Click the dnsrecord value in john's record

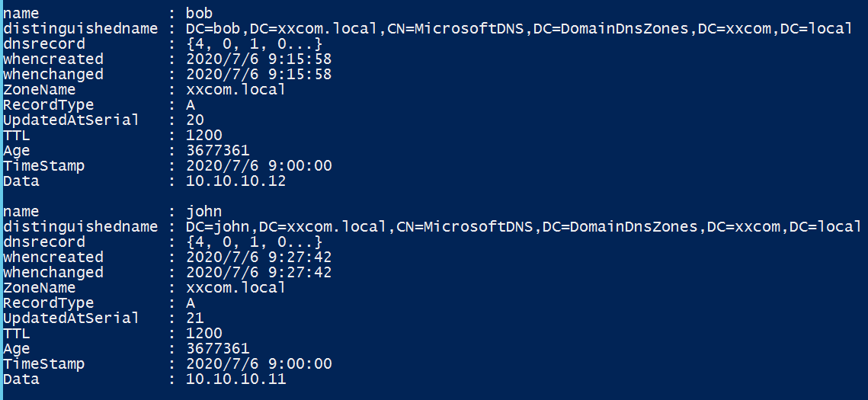click(249, 242)
